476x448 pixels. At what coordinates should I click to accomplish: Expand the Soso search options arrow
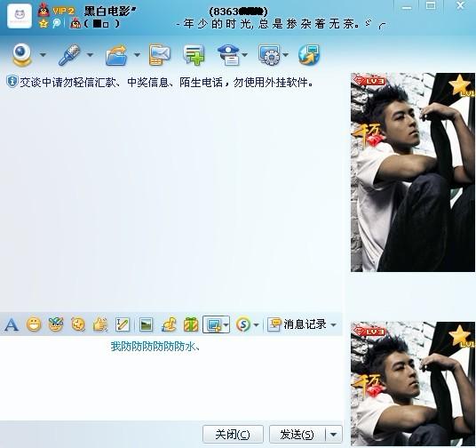point(256,325)
